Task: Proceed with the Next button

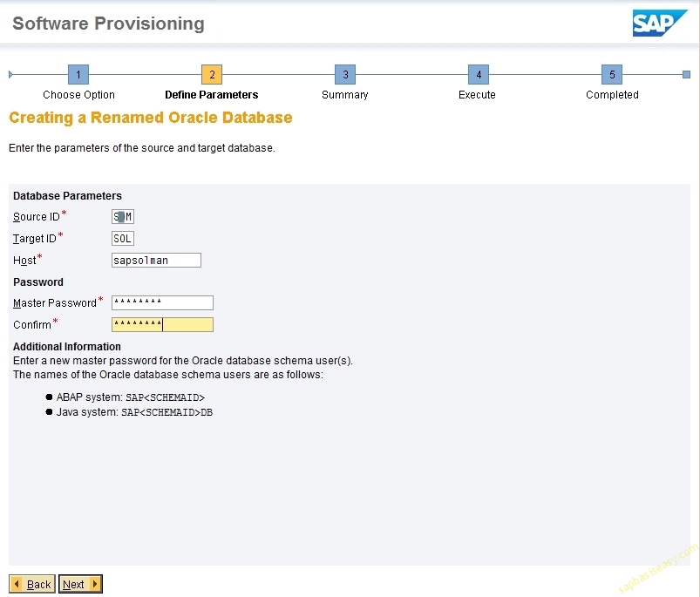Action: pos(80,584)
